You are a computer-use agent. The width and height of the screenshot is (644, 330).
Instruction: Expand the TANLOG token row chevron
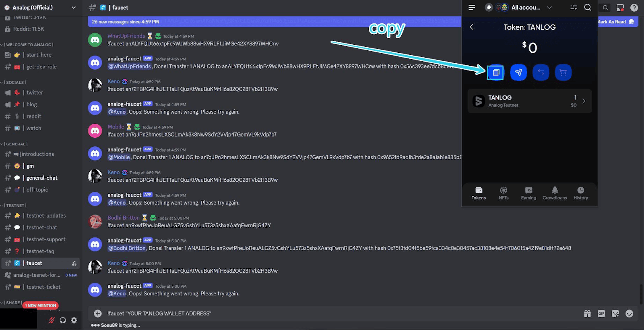[584, 101]
